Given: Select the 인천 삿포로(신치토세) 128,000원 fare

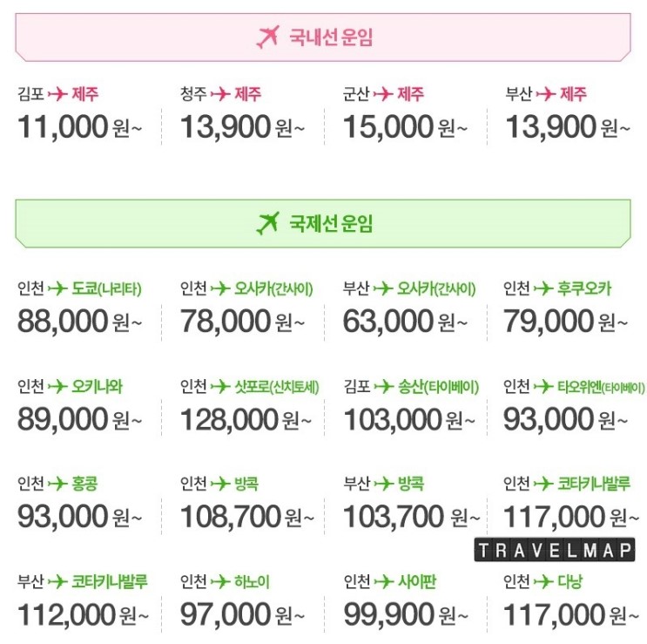Looking at the screenshot, I should pyautogui.click(x=250, y=406).
